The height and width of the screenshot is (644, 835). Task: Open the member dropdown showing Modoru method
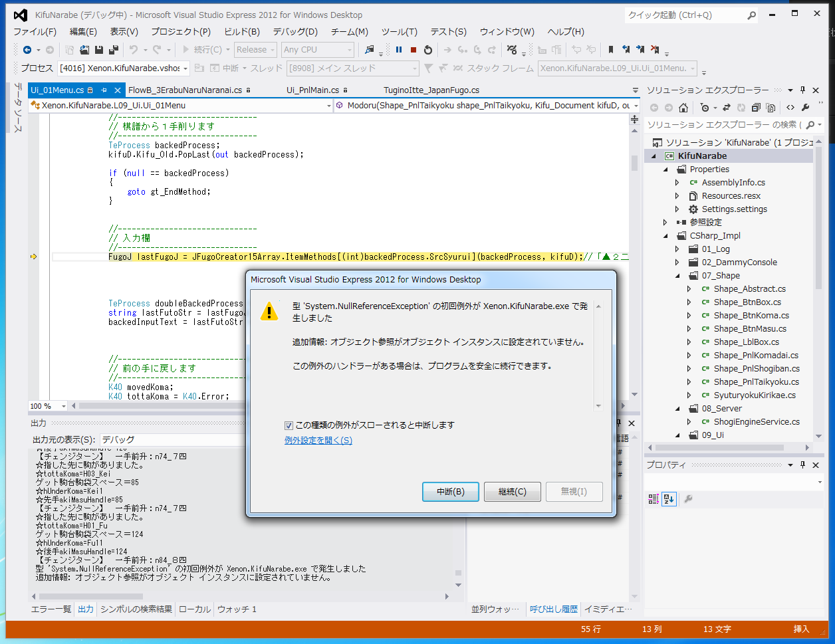(487, 105)
